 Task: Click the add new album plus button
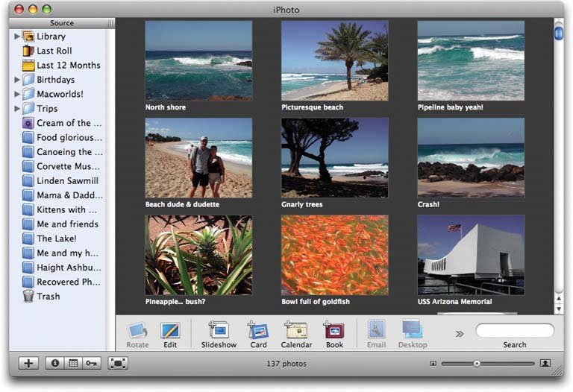click(28, 364)
